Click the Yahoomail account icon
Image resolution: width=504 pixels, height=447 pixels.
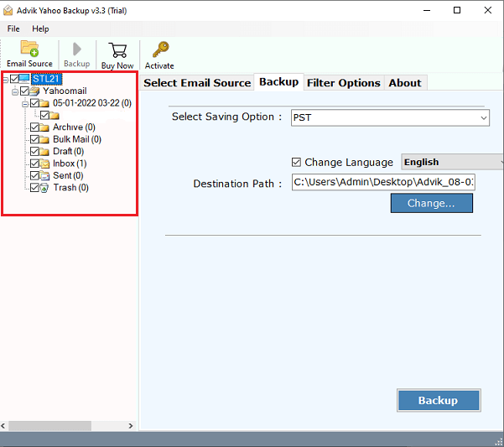(36, 91)
